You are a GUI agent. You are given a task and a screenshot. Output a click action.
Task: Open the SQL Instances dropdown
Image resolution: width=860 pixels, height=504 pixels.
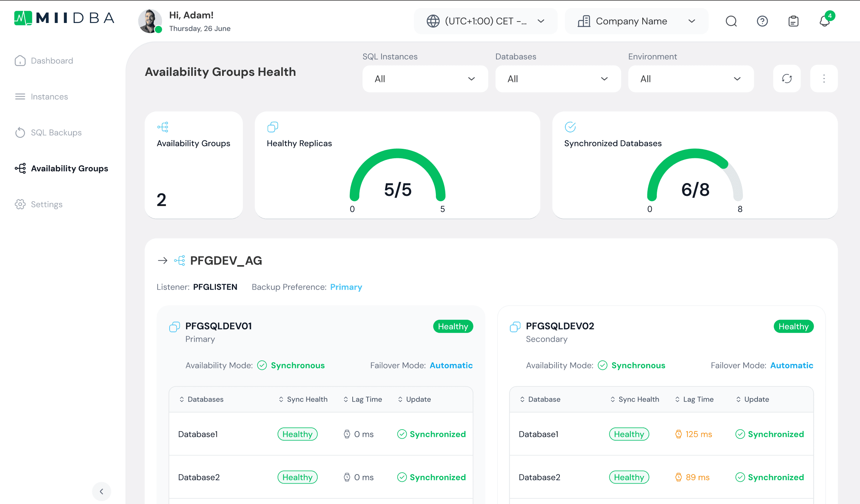(x=425, y=79)
